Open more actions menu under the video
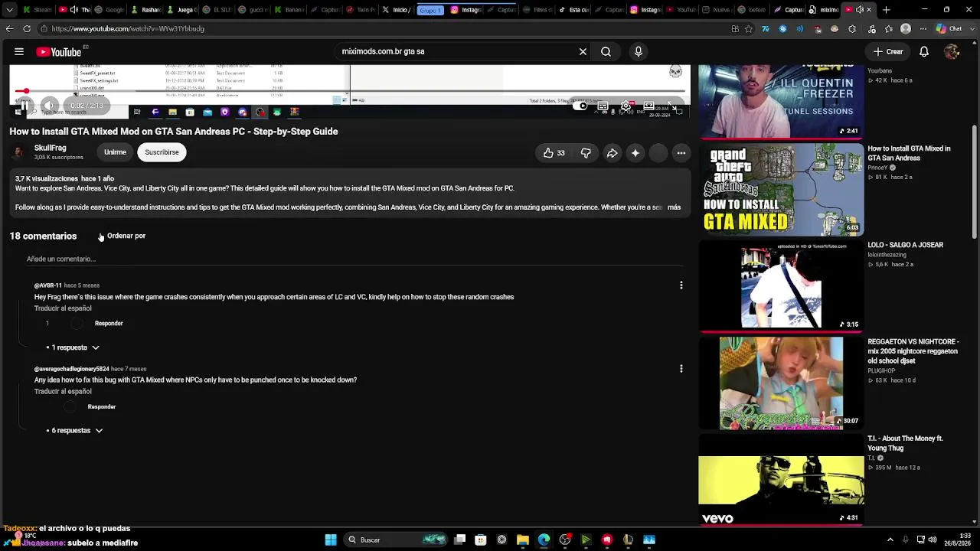The image size is (980, 551). pyautogui.click(x=681, y=153)
